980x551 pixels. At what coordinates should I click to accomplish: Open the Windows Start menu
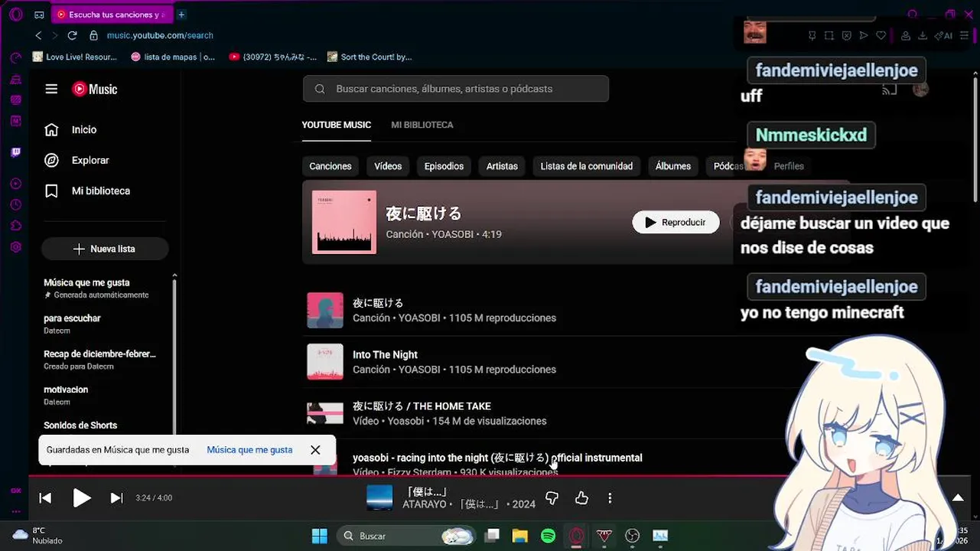[320, 536]
